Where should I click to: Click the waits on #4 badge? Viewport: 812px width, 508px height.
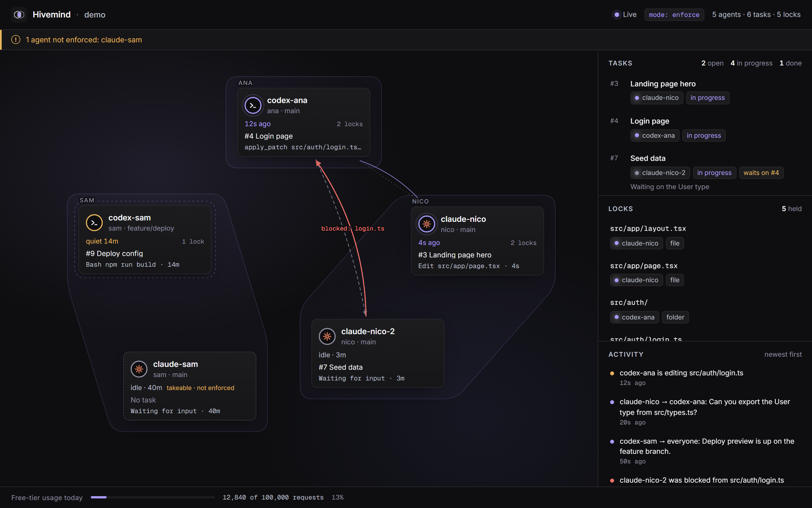761,173
